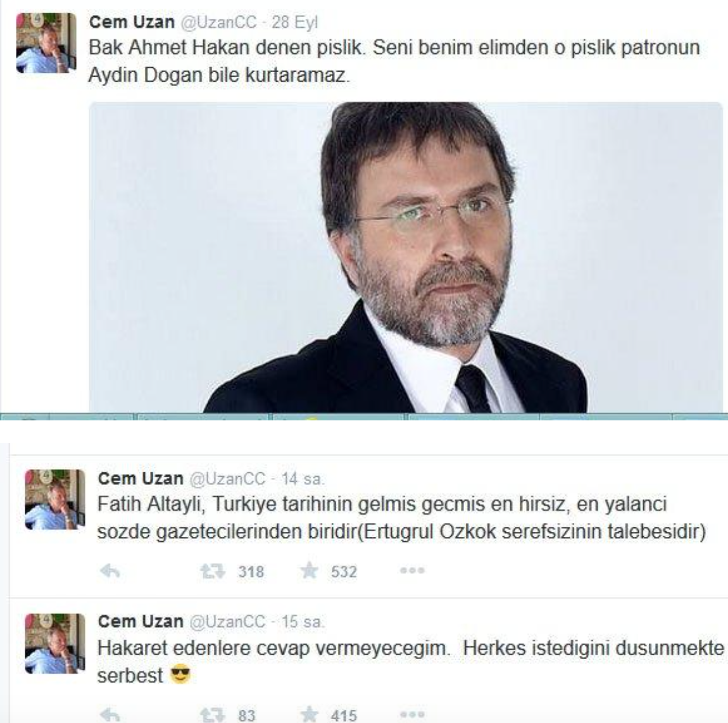Open the 28 Eyl timestamp link
The width and height of the screenshot is (728, 723).
click(295, 22)
